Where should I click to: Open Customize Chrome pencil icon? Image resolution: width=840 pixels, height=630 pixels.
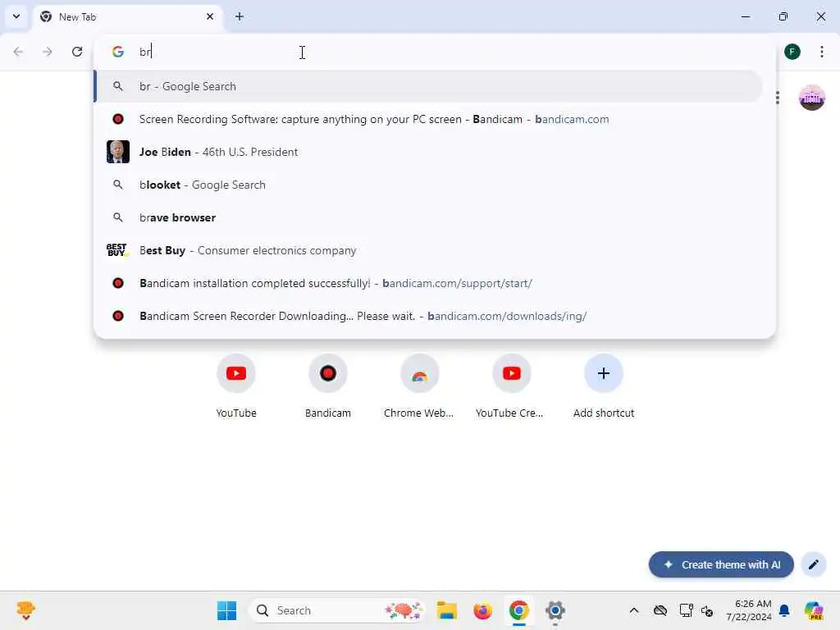[x=813, y=564]
